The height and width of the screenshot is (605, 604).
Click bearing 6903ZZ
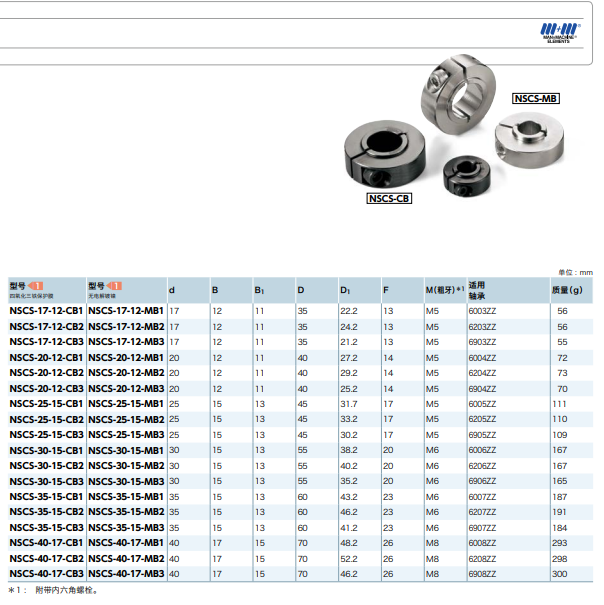click(x=482, y=342)
